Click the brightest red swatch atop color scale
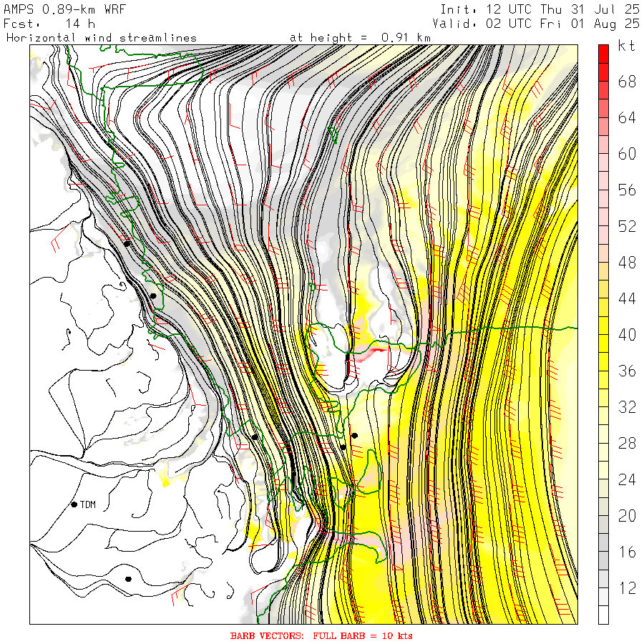Image resolution: width=644 pixels, height=644 pixels. (603, 54)
